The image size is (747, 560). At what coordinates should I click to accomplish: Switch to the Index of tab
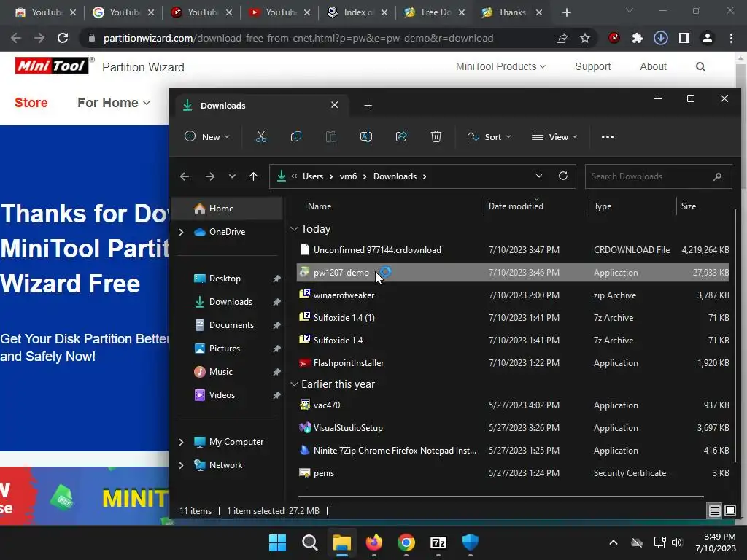tap(358, 12)
